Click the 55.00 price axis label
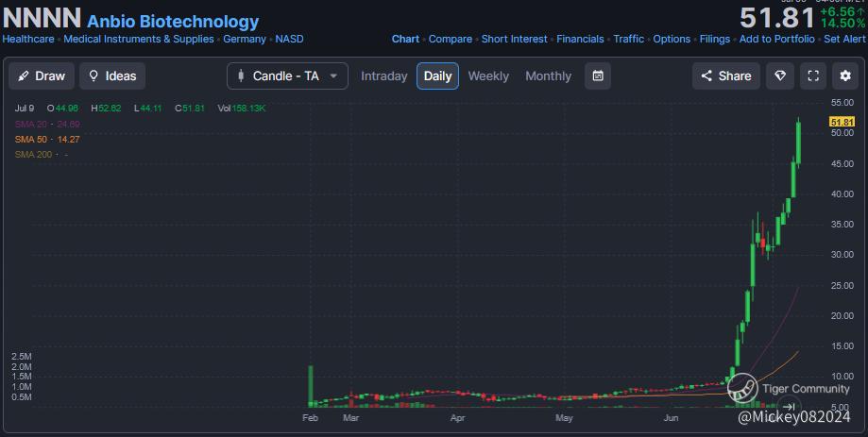The width and height of the screenshot is (868, 437). (842, 102)
